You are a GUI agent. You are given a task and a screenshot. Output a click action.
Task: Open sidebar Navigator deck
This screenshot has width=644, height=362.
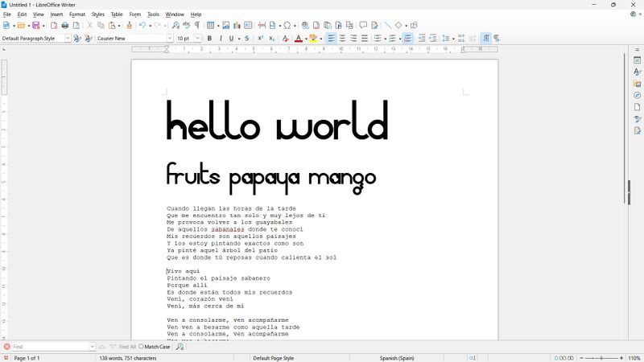[637, 95]
